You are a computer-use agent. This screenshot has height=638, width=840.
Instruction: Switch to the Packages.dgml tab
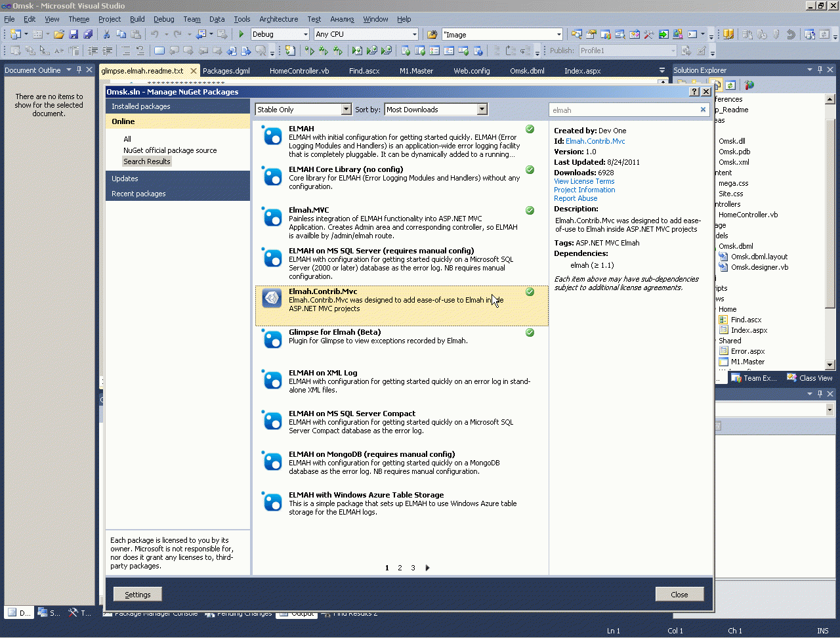(x=226, y=71)
